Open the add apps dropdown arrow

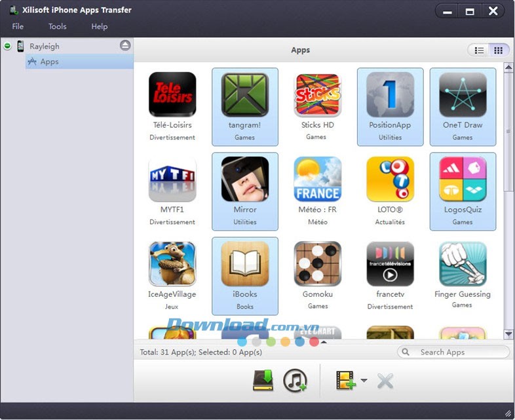(x=364, y=381)
